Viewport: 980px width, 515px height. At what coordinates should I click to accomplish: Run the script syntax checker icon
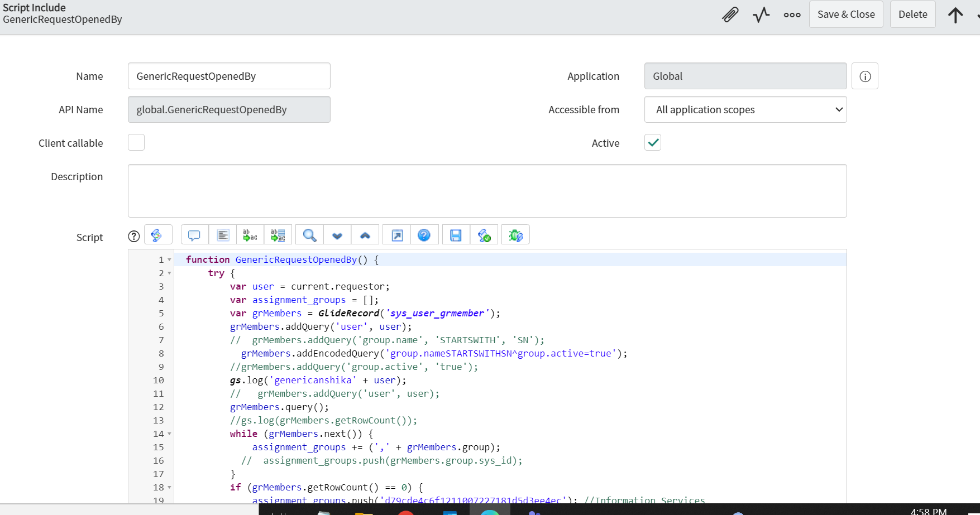(x=484, y=234)
